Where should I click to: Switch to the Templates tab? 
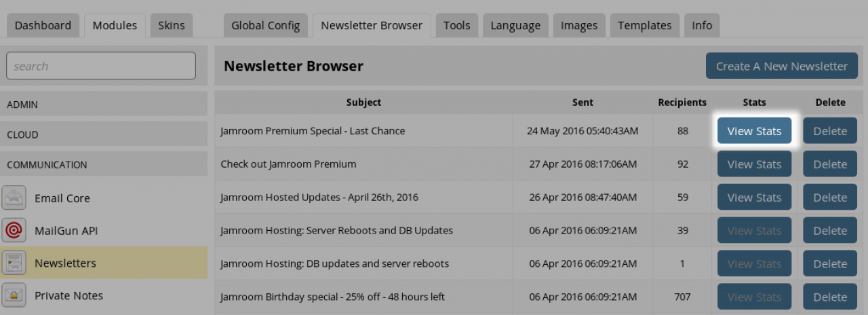(x=644, y=26)
